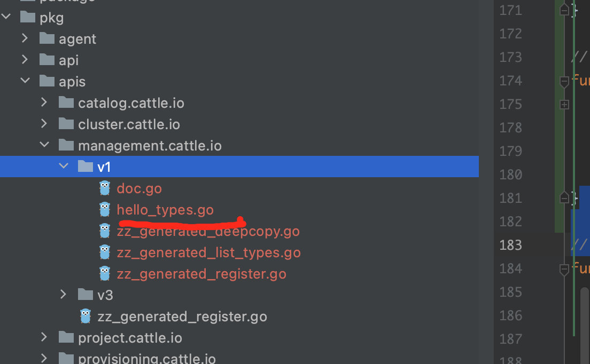Open the red zz_generated_register.go file in v1
The height and width of the screenshot is (364, 590).
201,274
